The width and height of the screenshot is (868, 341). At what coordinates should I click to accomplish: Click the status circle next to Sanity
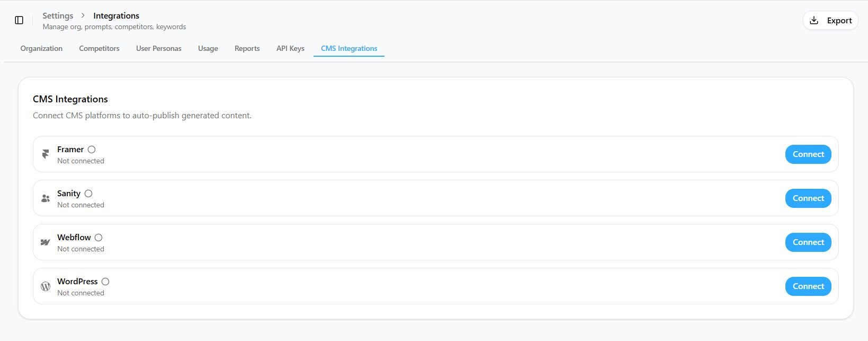(88, 194)
